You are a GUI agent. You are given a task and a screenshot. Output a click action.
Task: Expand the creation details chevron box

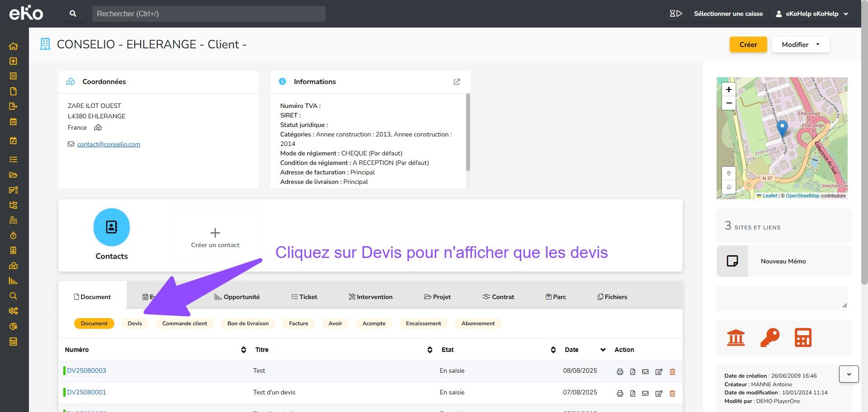[849, 374]
